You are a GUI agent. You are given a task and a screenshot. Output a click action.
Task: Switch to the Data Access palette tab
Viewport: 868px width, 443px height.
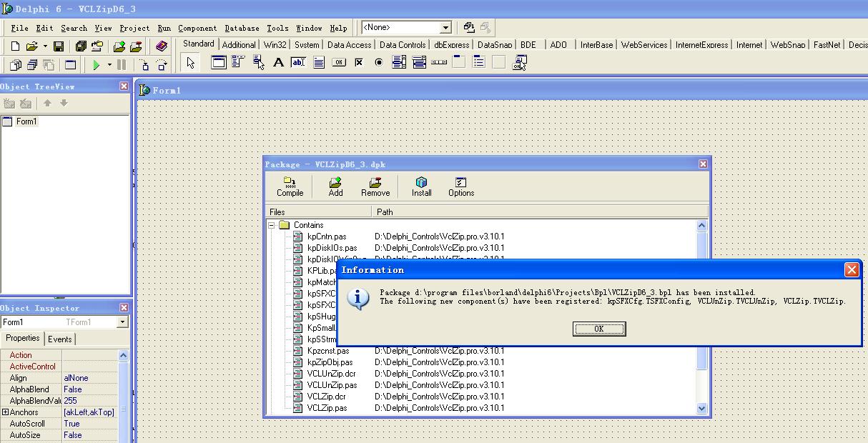pyautogui.click(x=350, y=44)
